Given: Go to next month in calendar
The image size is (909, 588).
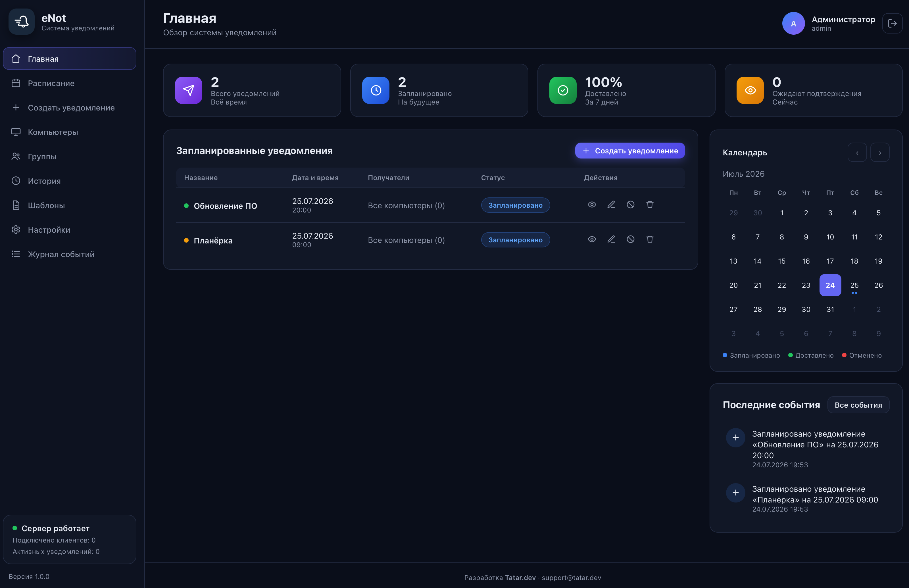Looking at the screenshot, I should click(x=880, y=152).
